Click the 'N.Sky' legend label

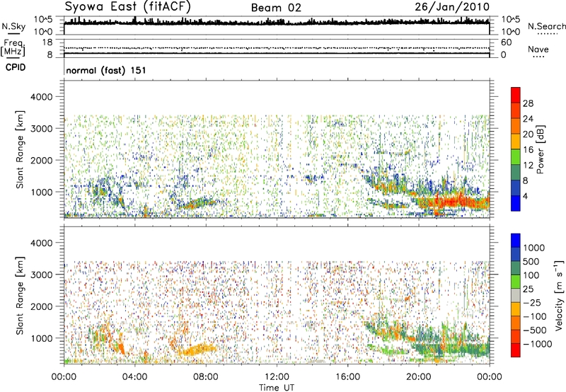pyautogui.click(x=13, y=26)
